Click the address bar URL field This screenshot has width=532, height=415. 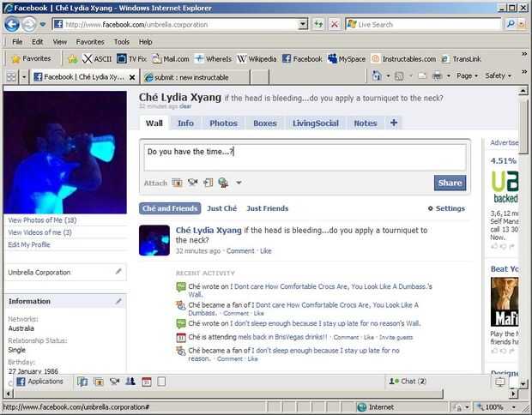click(176, 24)
